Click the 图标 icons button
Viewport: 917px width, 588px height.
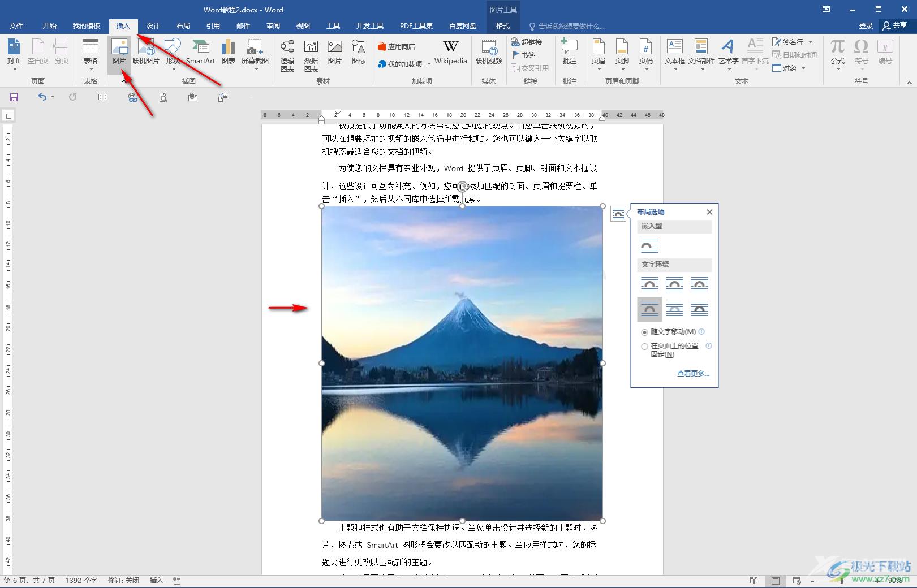pyautogui.click(x=359, y=52)
